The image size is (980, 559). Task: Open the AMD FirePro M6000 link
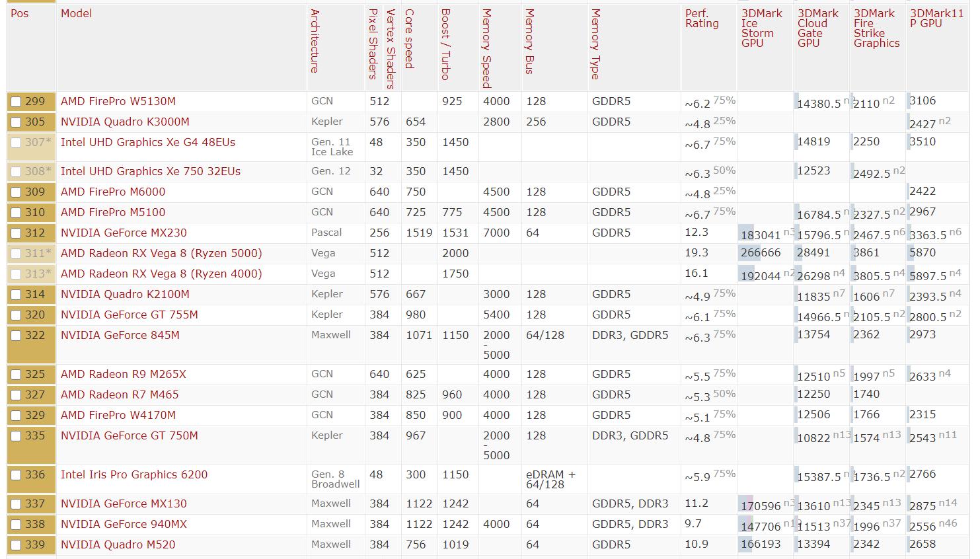[113, 192]
